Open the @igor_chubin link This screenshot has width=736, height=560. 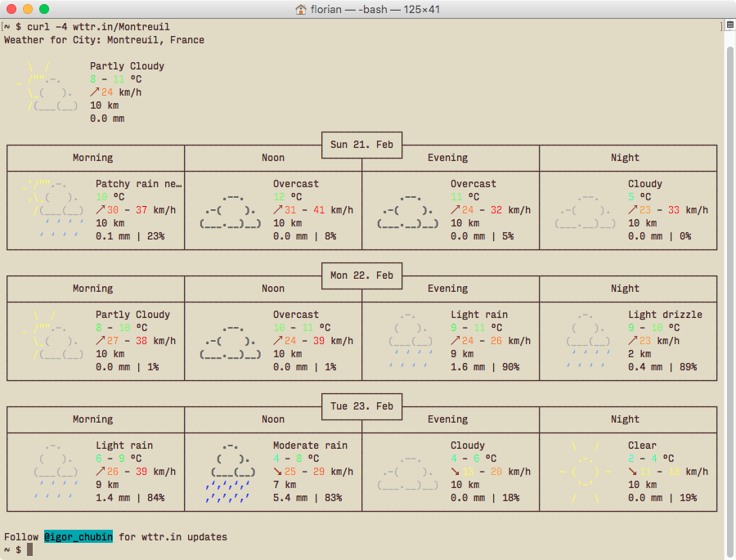pos(78,537)
